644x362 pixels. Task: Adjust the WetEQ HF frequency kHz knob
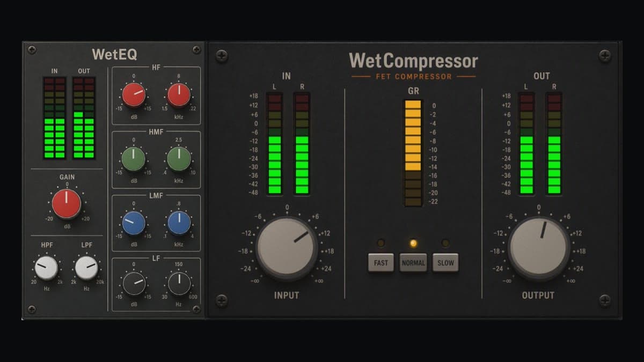coord(179,95)
